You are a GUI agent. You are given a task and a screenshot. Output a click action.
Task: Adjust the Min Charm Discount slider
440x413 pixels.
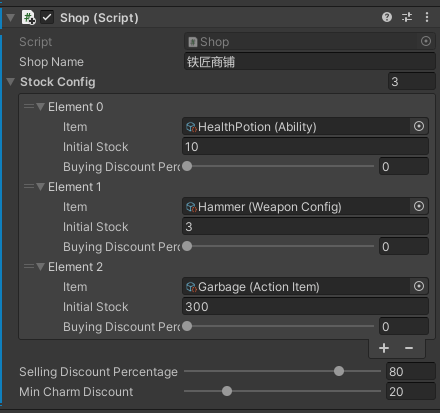click(283, 391)
